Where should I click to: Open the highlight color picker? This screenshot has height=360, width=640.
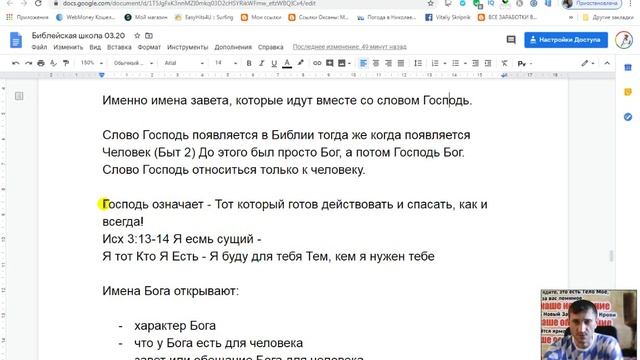click(x=300, y=63)
